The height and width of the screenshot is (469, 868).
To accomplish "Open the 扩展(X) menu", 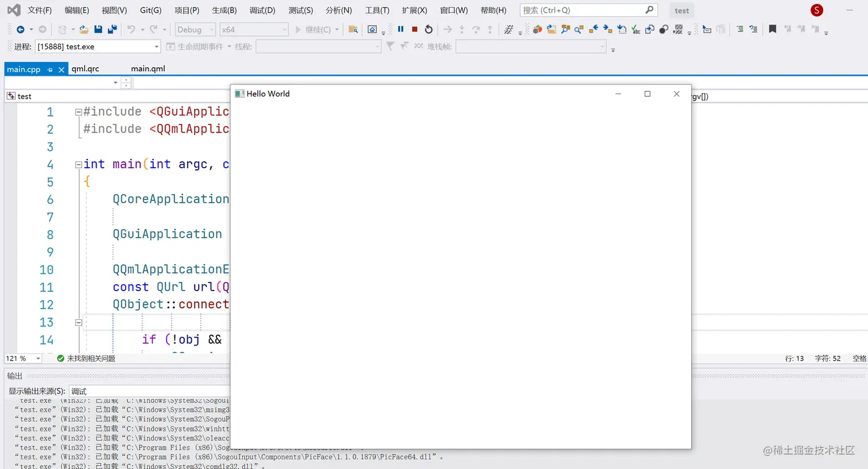I will click(x=414, y=10).
